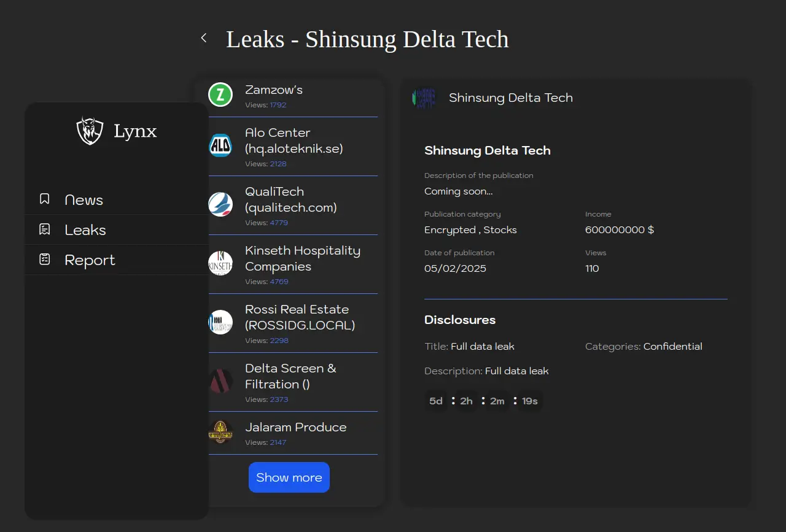Image resolution: width=786 pixels, height=532 pixels.
Task: Click the disclosure countdown timer
Action: (x=483, y=401)
